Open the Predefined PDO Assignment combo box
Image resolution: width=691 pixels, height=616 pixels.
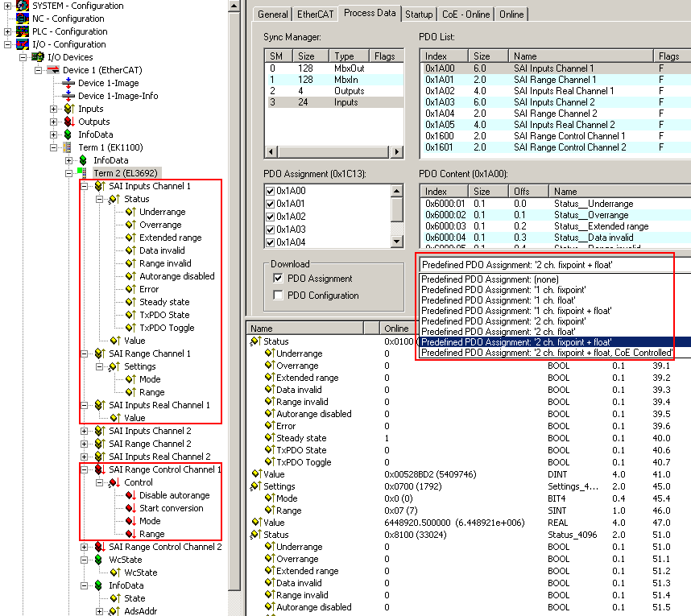554,265
